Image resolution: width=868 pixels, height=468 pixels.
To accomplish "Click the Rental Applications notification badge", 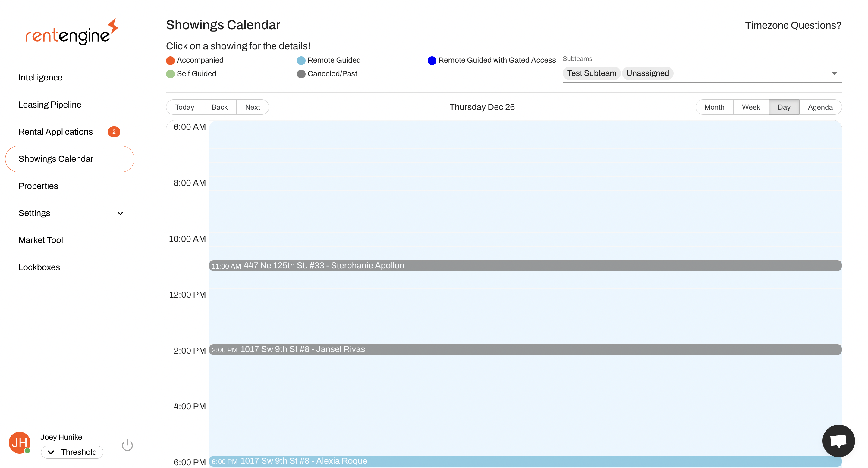I will click(114, 132).
